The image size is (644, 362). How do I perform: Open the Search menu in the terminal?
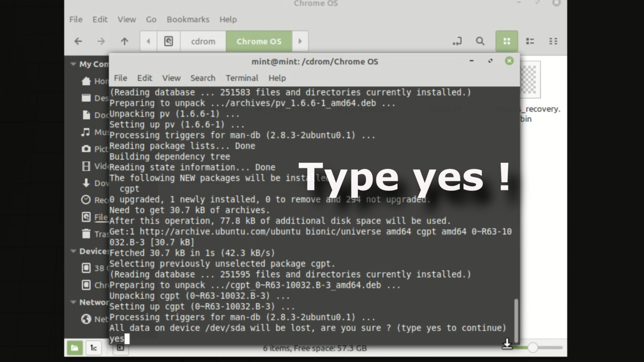(x=203, y=78)
